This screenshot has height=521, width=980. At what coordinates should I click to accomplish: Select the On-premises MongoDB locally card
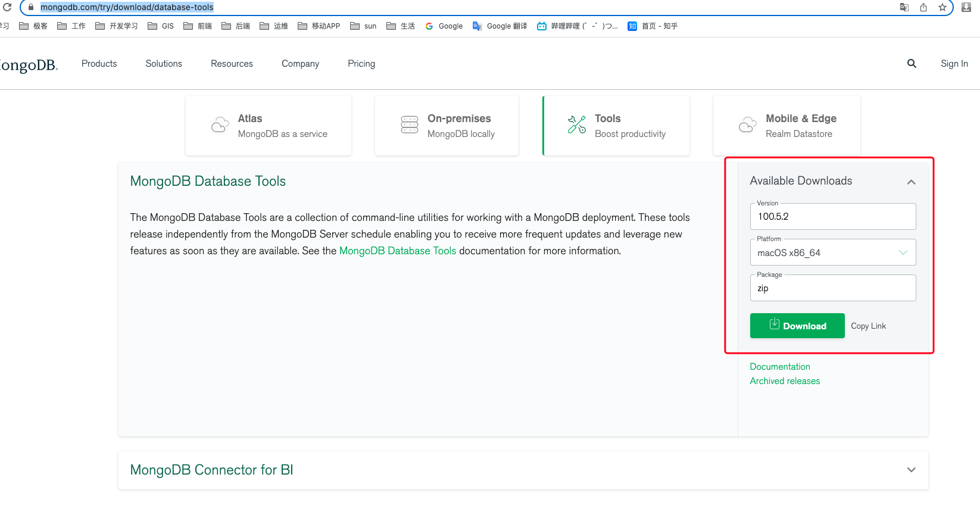[x=447, y=126]
